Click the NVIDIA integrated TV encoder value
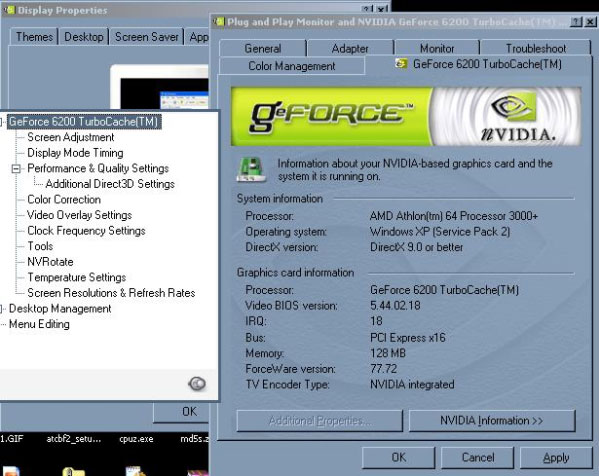 412,384
